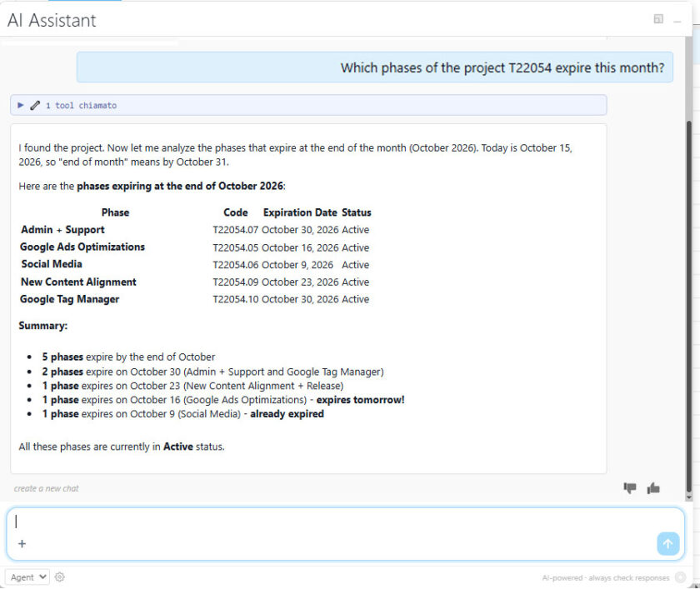This screenshot has width=700, height=589.
Task: Minimize the AI Assistant panel
Action: click(x=677, y=22)
